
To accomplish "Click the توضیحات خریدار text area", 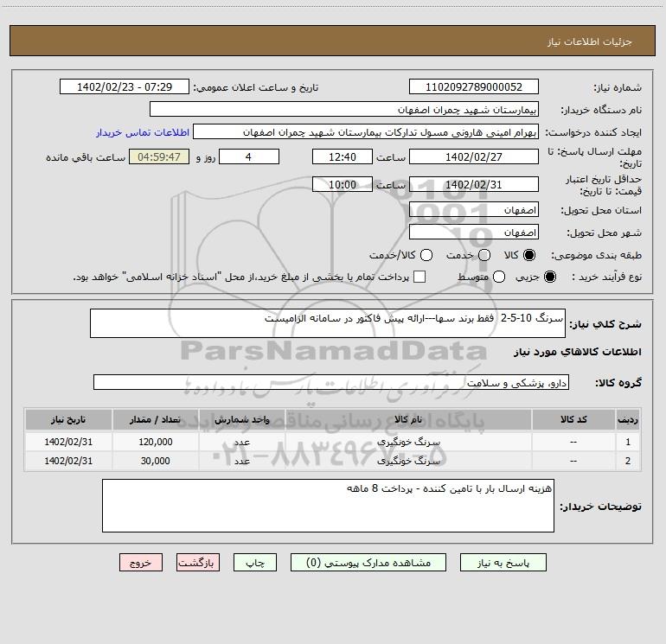I will (328, 506).
